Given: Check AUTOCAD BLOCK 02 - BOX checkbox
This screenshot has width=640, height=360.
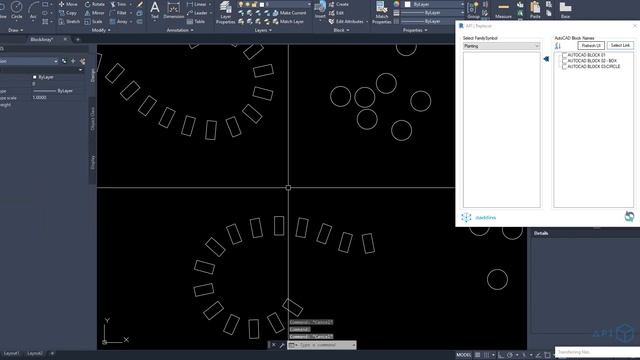Looking at the screenshot, I should click(564, 60).
